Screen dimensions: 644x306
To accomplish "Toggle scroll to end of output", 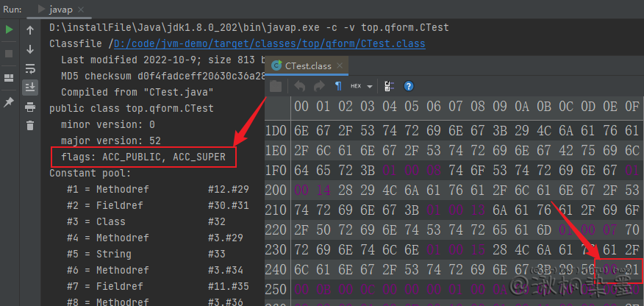I will pyautogui.click(x=30, y=88).
